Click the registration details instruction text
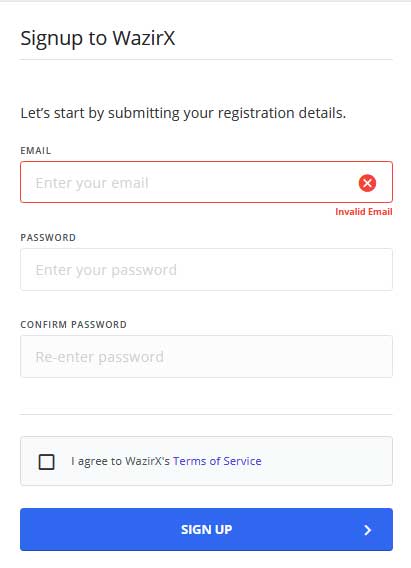The image size is (411, 568). pos(183,113)
